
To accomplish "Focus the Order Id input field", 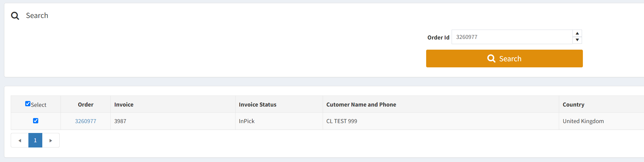I will tap(512, 37).
